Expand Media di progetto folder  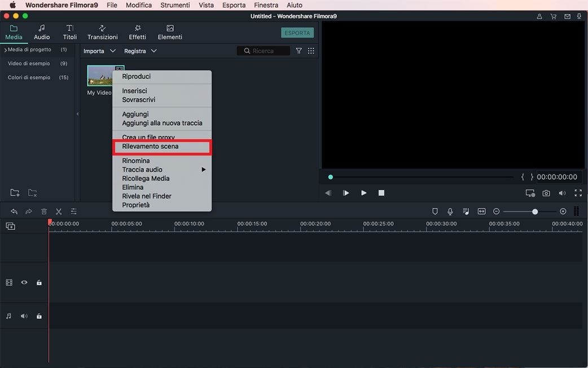point(6,50)
